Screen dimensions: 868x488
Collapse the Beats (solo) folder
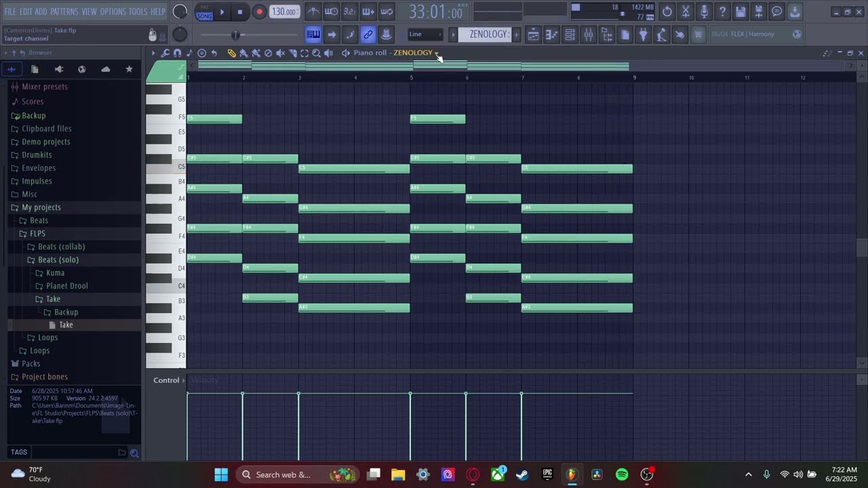point(53,260)
